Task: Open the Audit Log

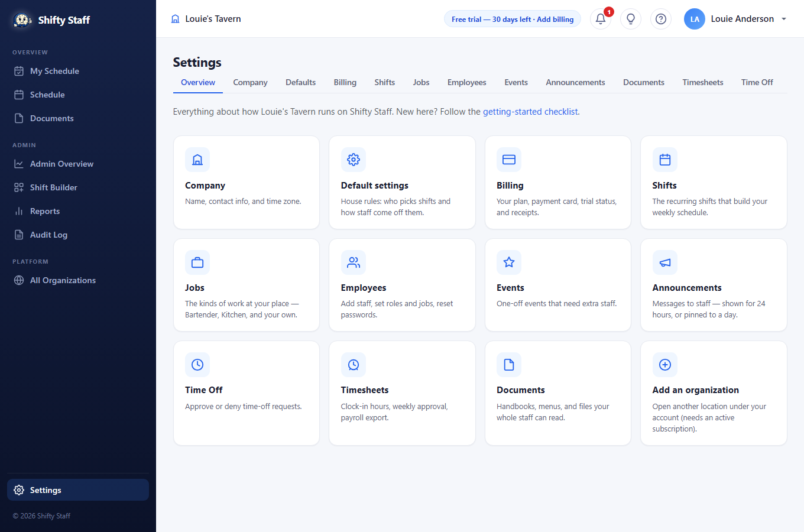Action: point(78,235)
